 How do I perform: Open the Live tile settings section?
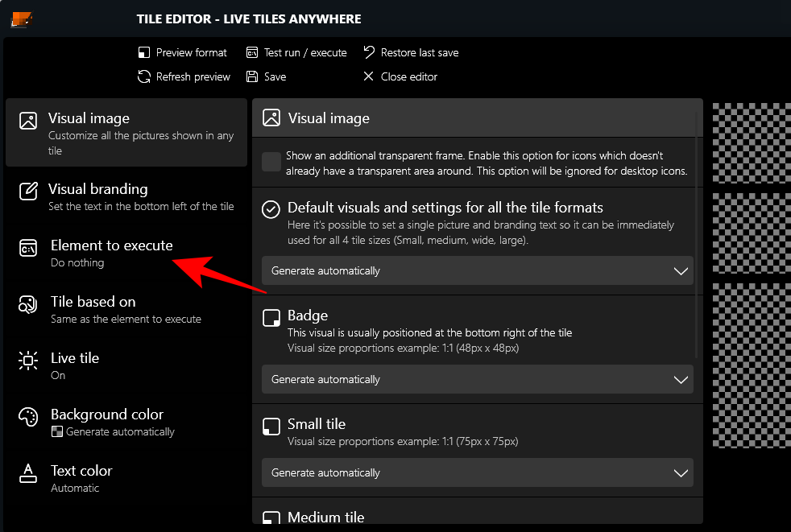click(126, 366)
